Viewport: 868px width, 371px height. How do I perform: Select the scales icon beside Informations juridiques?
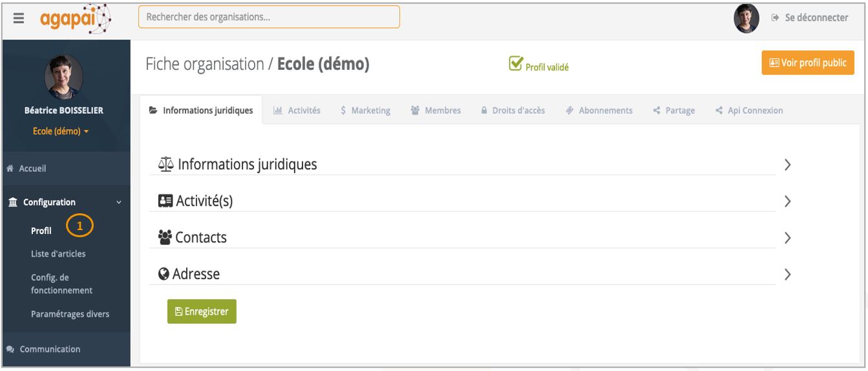[x=166, y=165]
